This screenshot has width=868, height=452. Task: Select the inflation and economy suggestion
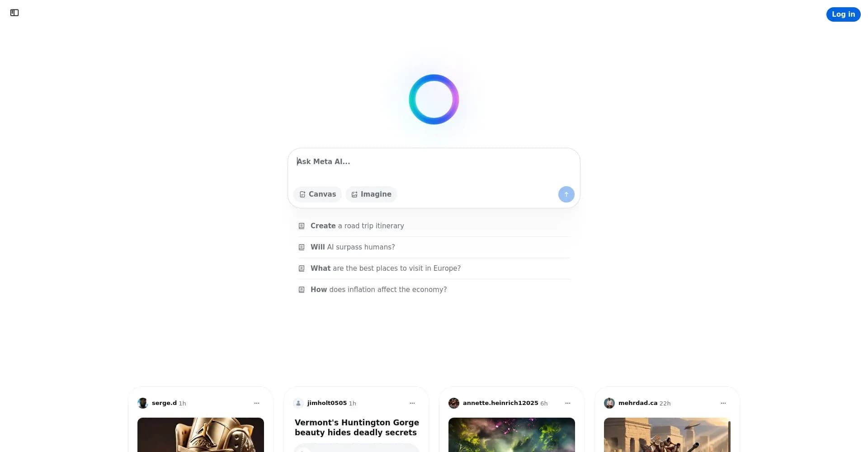coord(378,289)
